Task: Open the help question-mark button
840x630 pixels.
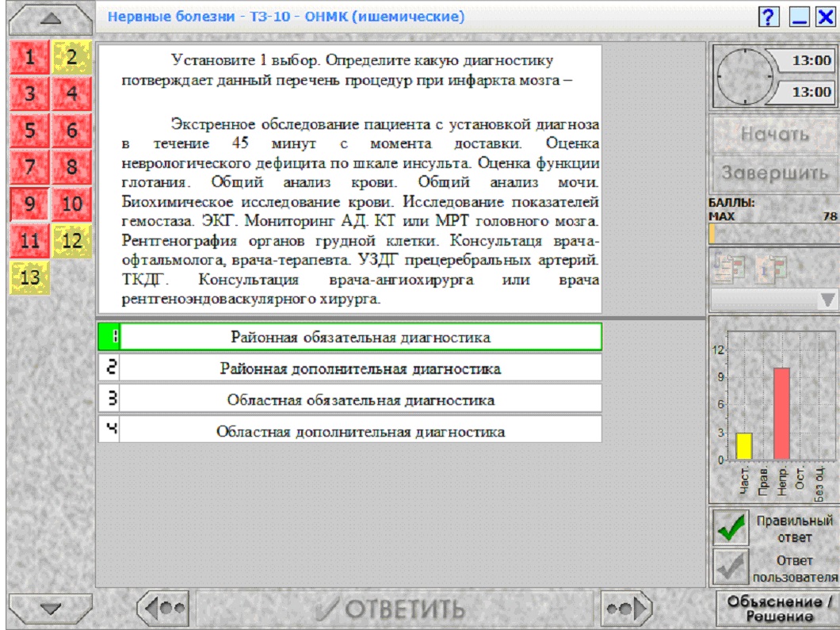Action: (x=768, y=17)
